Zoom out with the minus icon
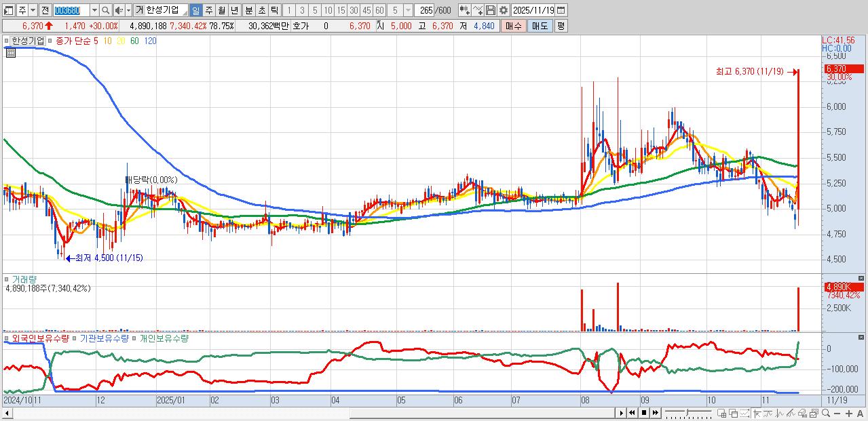Image resolution: width=868 pixels, height=421 pixels. [837, 413]
